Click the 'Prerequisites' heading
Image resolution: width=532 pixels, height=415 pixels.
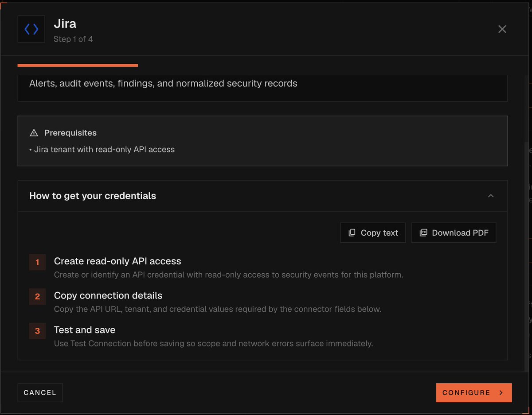tap(70, 133)
